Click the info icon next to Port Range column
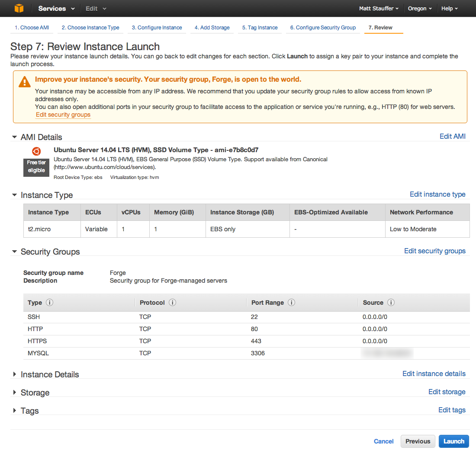Viewport: 476px width, 453px height. [x=291, y=302]
